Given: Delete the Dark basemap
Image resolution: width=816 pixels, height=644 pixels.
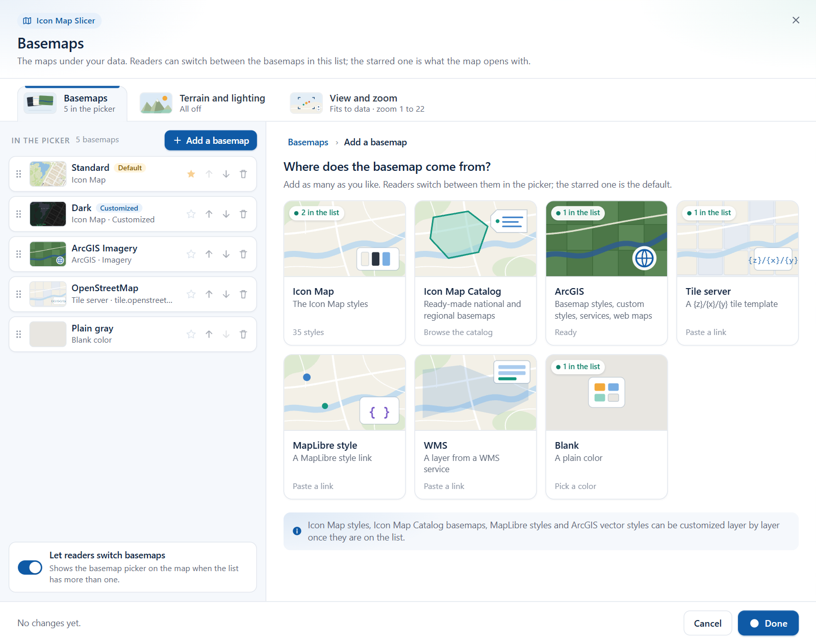Looking at the screenshot, I should tap(243, 214).
